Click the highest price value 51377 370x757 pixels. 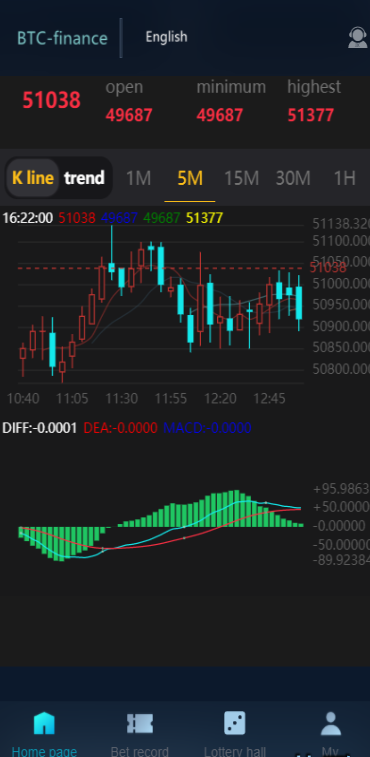311,115
